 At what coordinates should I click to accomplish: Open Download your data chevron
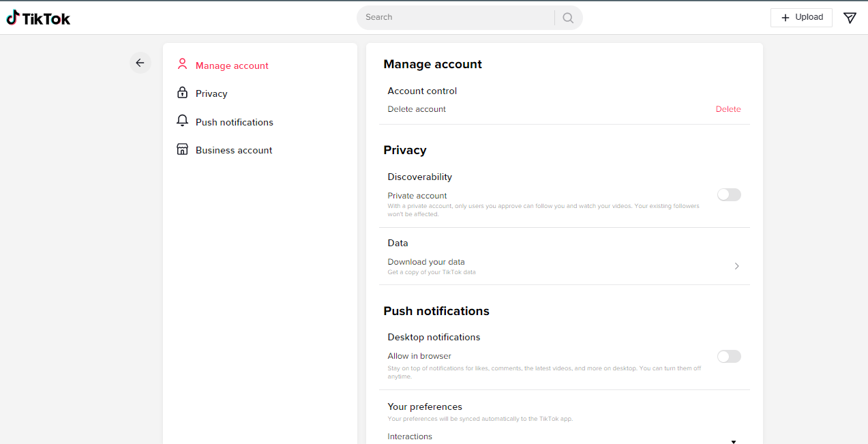click(x=736, y=266)
